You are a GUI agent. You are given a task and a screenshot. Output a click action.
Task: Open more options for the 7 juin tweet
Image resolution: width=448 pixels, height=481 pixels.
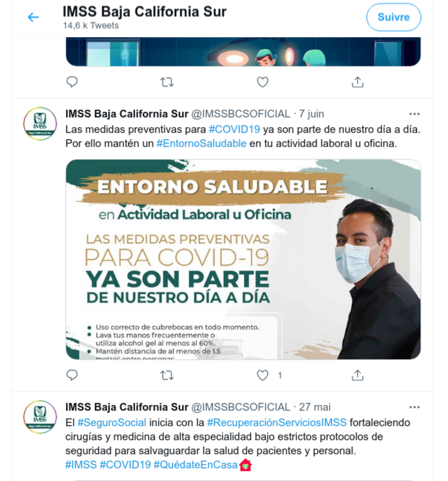coord(414,114)
